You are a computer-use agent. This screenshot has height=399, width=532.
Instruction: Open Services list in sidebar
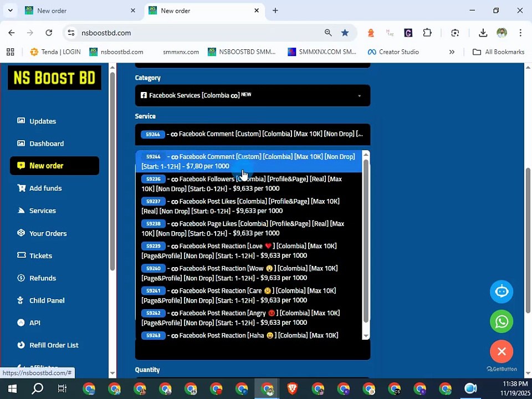(x=37, y=211)
